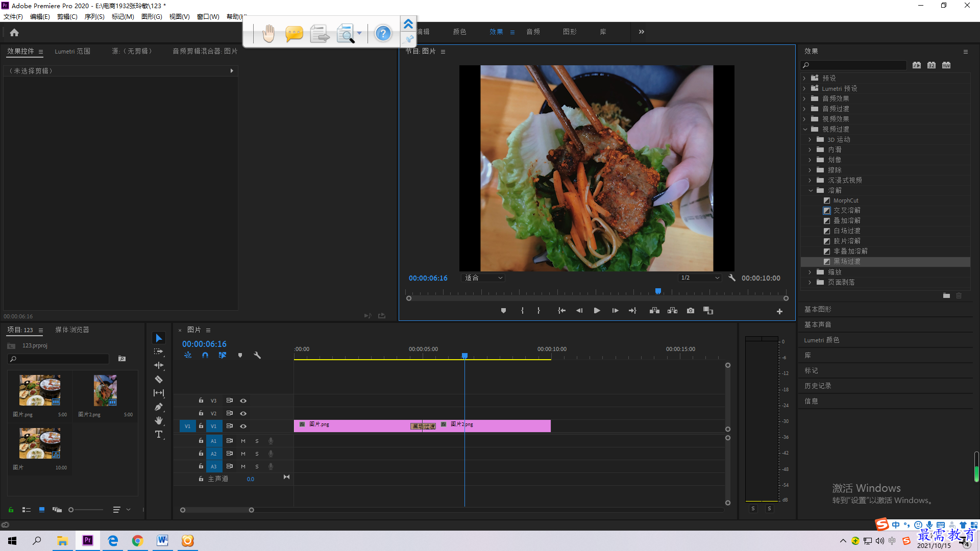Collapse the 溶解 folder
Screen dimensions: 980x551
(x=811, y=190)
